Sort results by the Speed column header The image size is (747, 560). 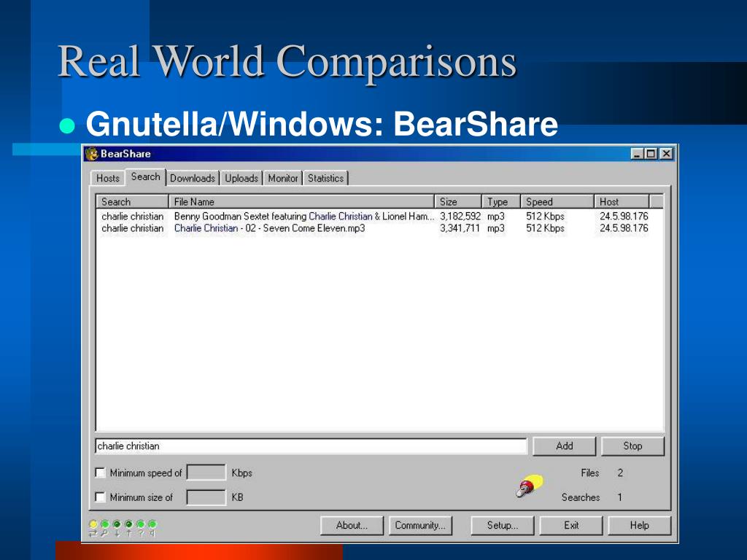(557, 202)
